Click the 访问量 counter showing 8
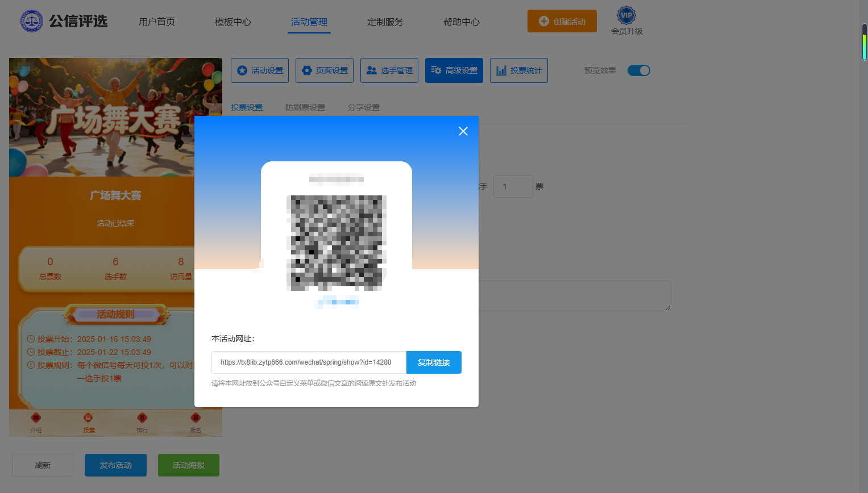 tap(181, 269)
